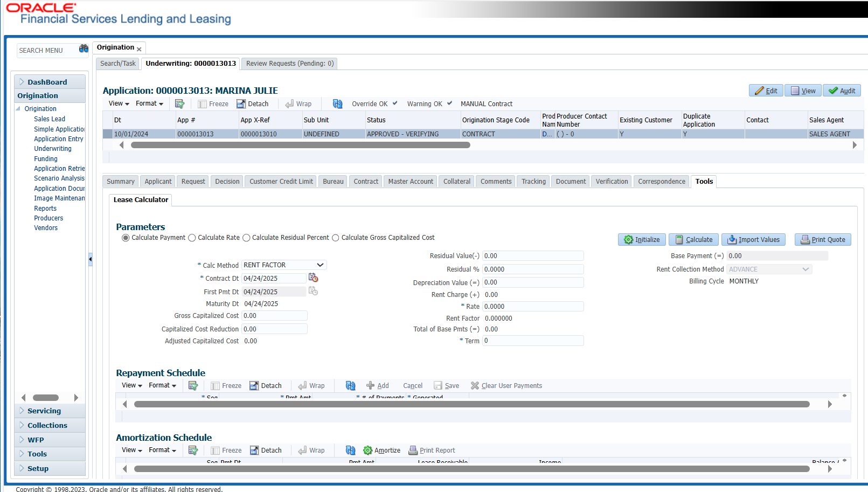Select Calculate Gross Capitalized Cost option
Screen dimensions: 868x492
point(336,238)
